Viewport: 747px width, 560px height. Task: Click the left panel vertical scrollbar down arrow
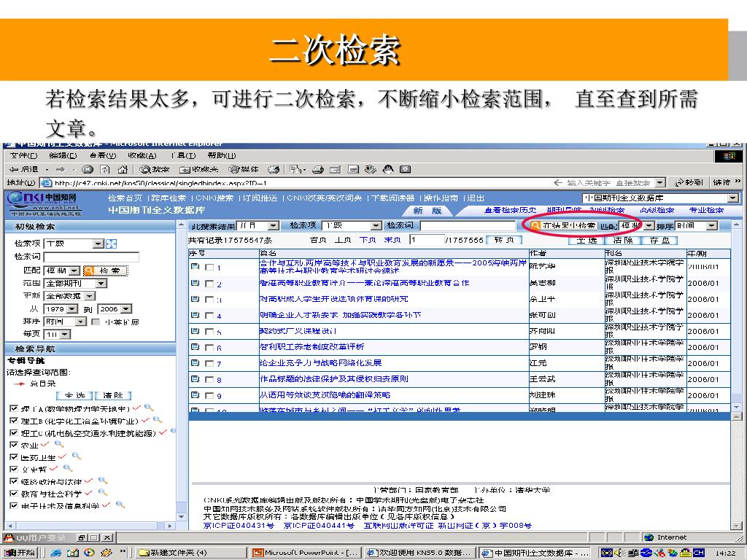pos(181,517)
